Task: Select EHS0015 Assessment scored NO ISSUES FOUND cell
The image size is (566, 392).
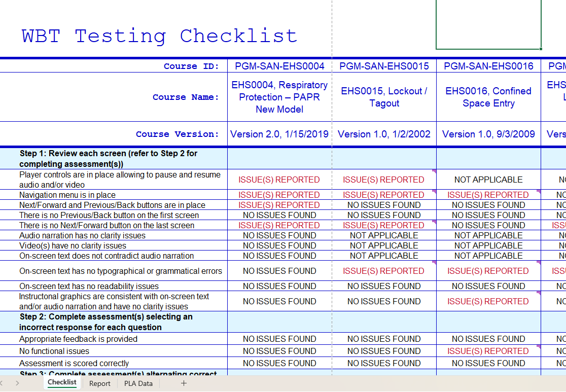Action: (384, 363)
